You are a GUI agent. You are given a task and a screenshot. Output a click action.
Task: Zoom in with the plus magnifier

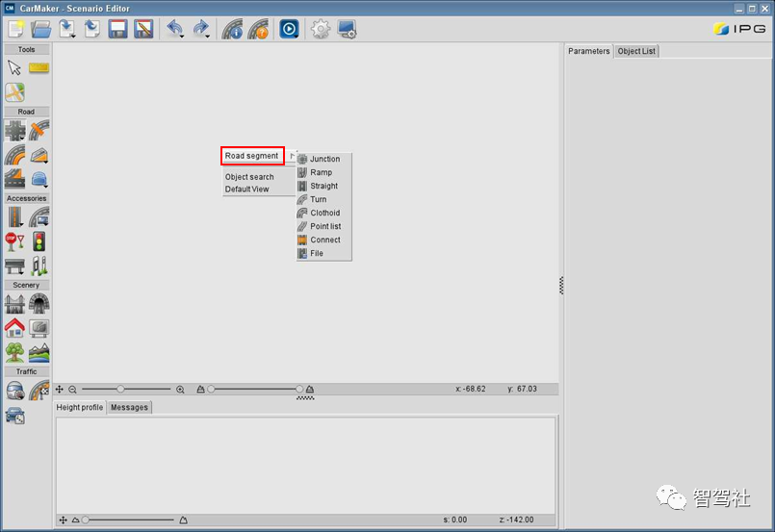tap(180, 390)
